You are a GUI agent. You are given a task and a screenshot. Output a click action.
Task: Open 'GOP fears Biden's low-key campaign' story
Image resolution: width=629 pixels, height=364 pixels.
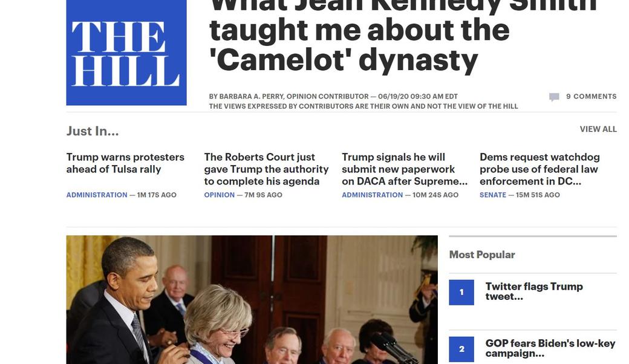click(x=550, y=348)
